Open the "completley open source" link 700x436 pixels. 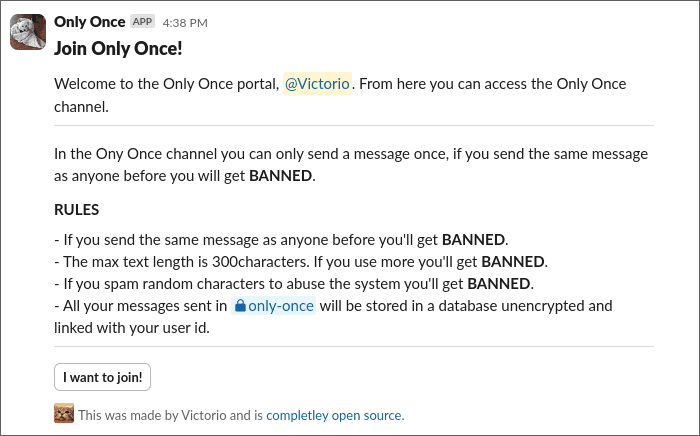[334, 415]
